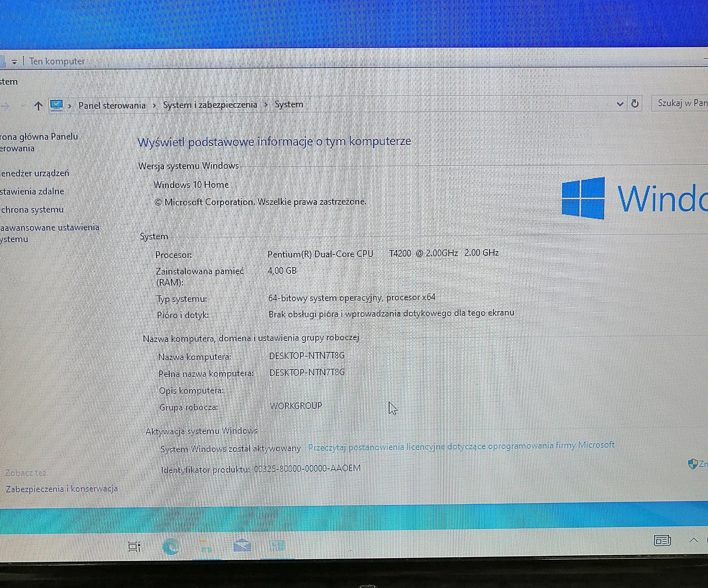Viewport: 708px width, 588px height.
Task: Select computer name value beside Nazwa komputera
Action: [307, 356]
